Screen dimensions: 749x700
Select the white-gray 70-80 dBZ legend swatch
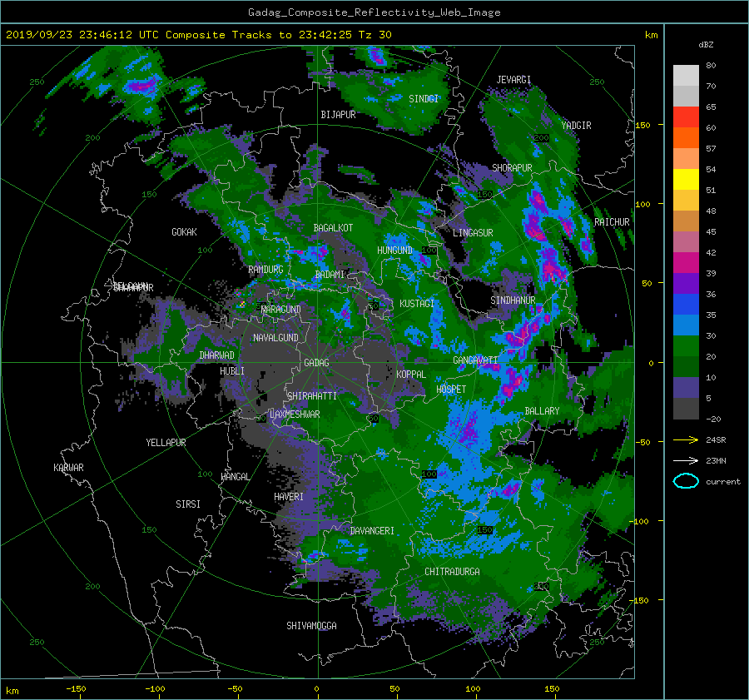click(686, 75)
